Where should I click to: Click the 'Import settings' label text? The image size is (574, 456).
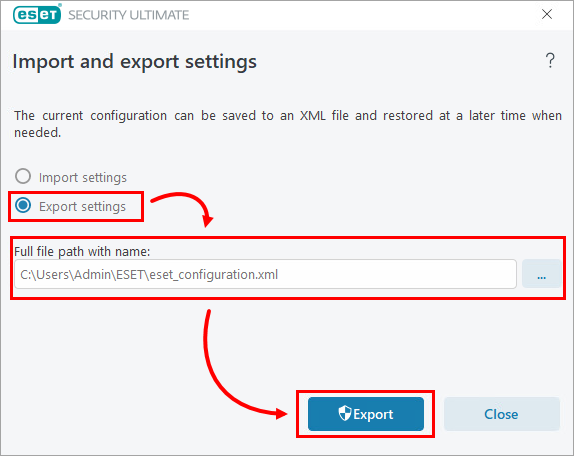tap(83, 177)
